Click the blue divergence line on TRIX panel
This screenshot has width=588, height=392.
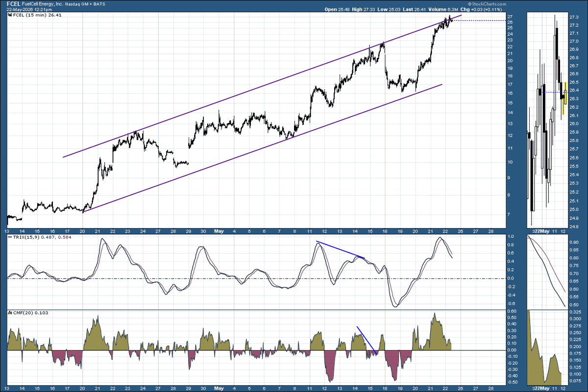point(340,250)
